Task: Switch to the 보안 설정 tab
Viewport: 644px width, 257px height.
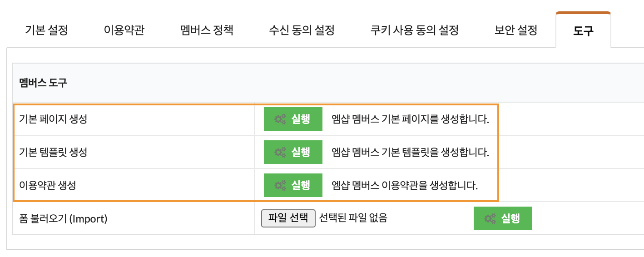Action: 516,30
